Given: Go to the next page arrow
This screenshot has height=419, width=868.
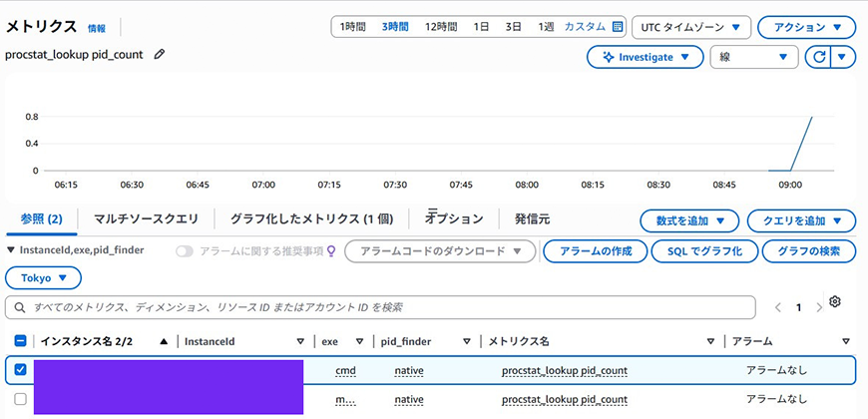Looking at the screenshot, I should [819, 307].
